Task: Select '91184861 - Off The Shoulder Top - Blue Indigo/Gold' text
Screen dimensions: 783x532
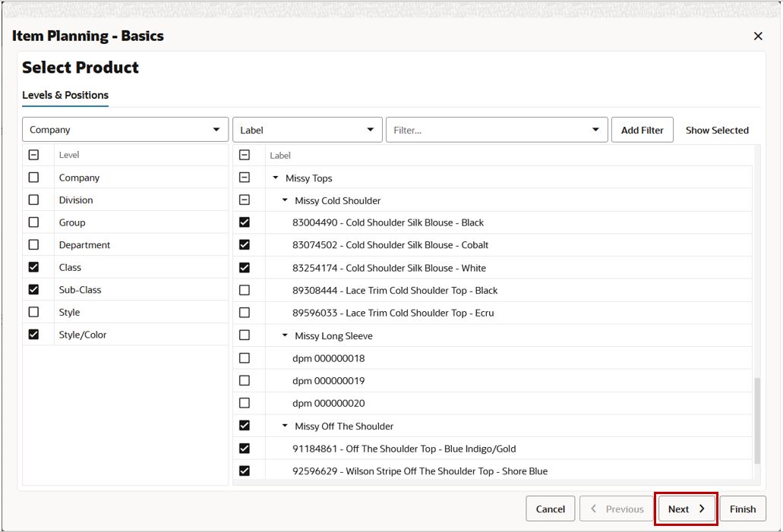Action: [404, 449]
